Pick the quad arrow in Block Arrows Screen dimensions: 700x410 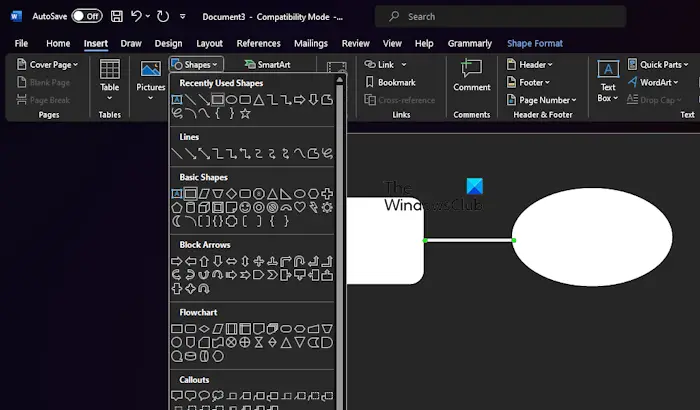pos(258,261)
